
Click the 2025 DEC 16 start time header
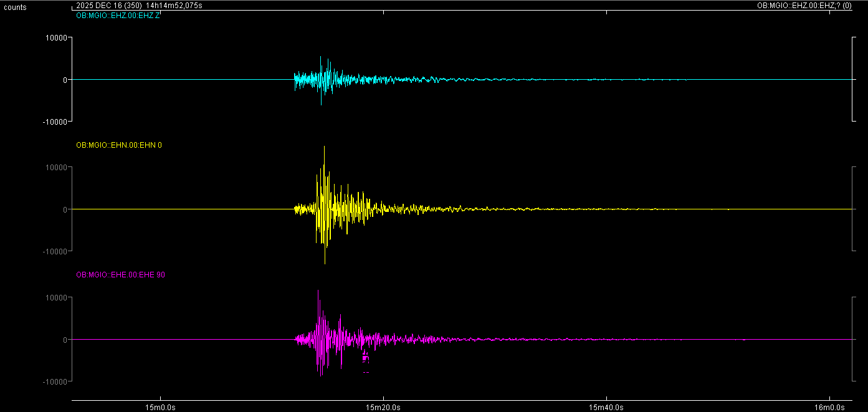138,6
